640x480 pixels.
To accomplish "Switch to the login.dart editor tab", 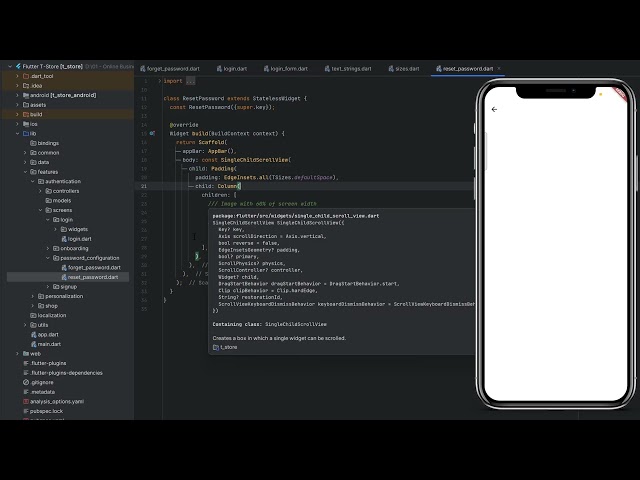I will pos(232,69).
